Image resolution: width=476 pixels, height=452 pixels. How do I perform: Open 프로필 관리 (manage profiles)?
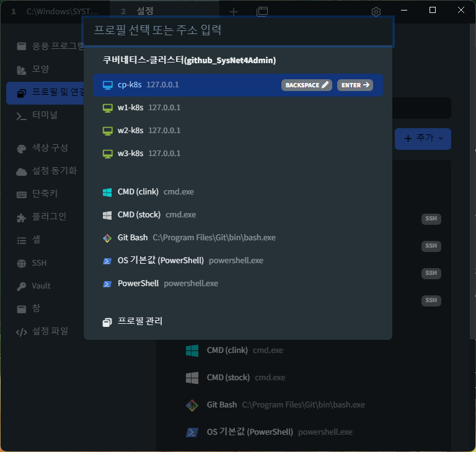click(238, 321)
